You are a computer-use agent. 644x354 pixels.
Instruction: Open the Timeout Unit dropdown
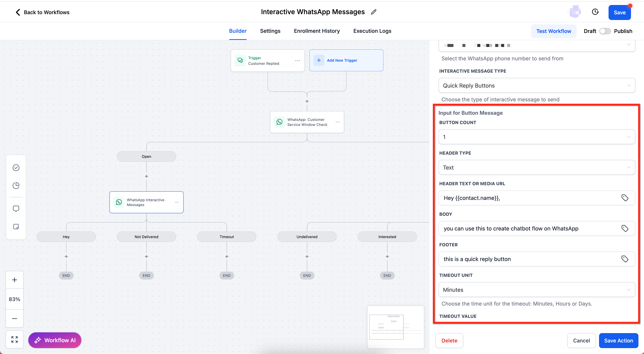click(x=536, y=290)
